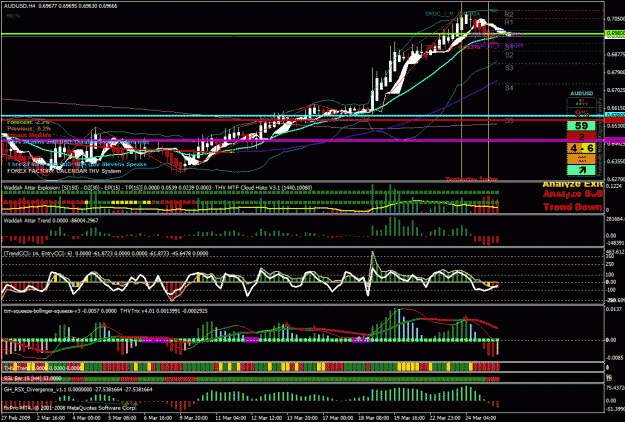625x422 pixels.
Task: Click the S3 pivot level label
Action: (x=509, y=68)
